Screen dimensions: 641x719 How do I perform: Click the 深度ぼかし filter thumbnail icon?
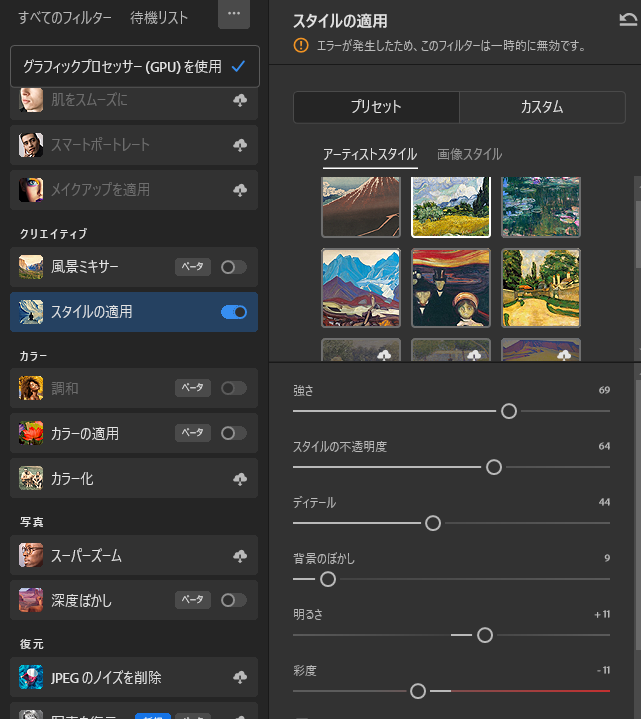pos(31,600)
